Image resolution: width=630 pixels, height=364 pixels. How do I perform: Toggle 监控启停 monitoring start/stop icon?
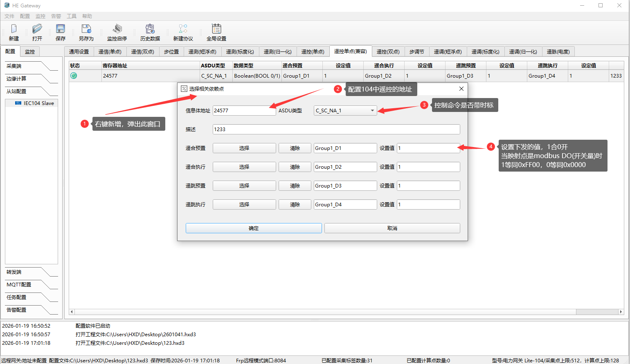click(117, 29)
